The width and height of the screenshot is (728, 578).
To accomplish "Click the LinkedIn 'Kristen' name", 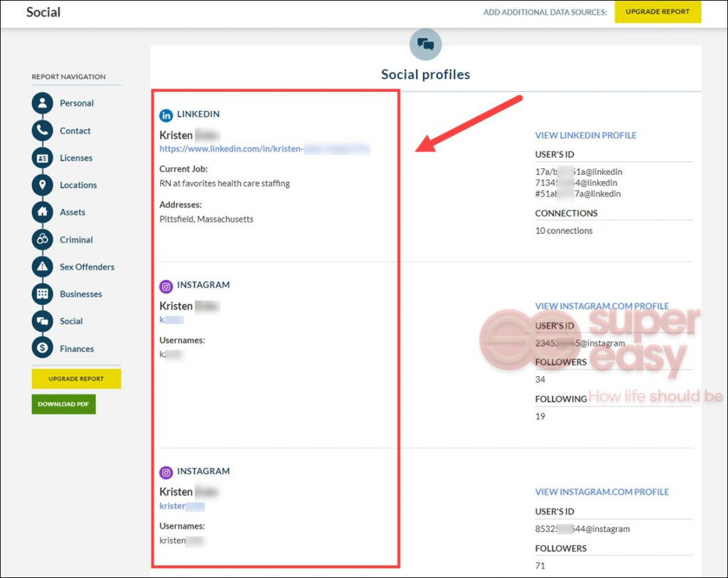I will coord(176,135).
